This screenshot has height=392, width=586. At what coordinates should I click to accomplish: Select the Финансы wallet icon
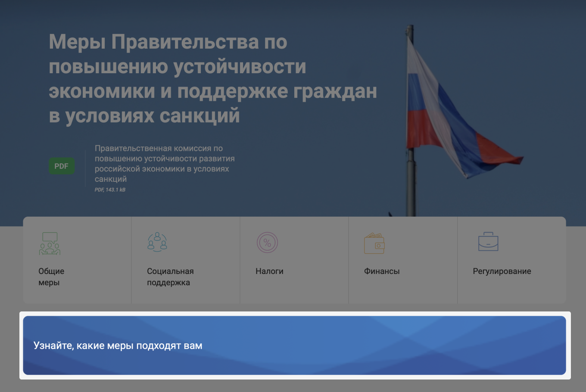(x=374, y=243)
